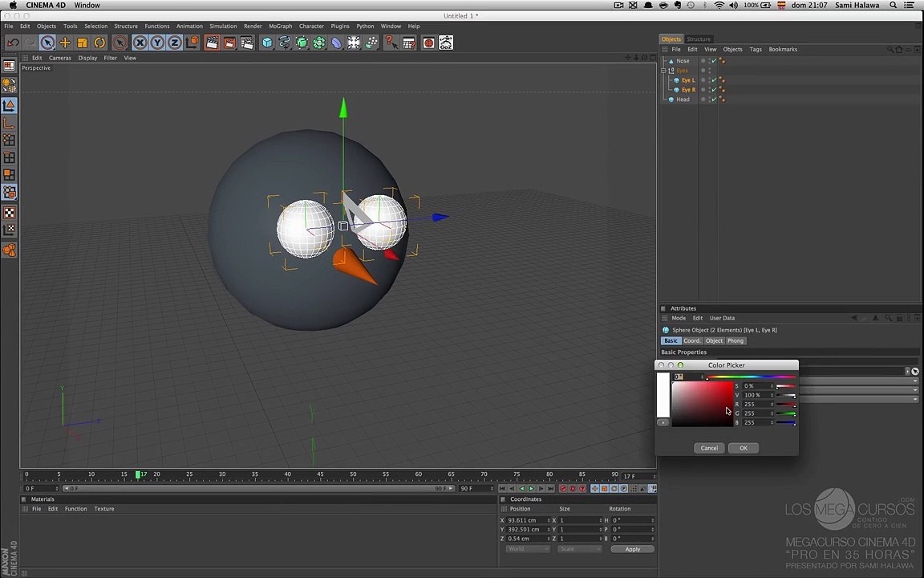Viewport: 924px width, 578px height.
Task: Open the Scale mode dropdown in Coordinates
Action: click(x=579, y=549)
